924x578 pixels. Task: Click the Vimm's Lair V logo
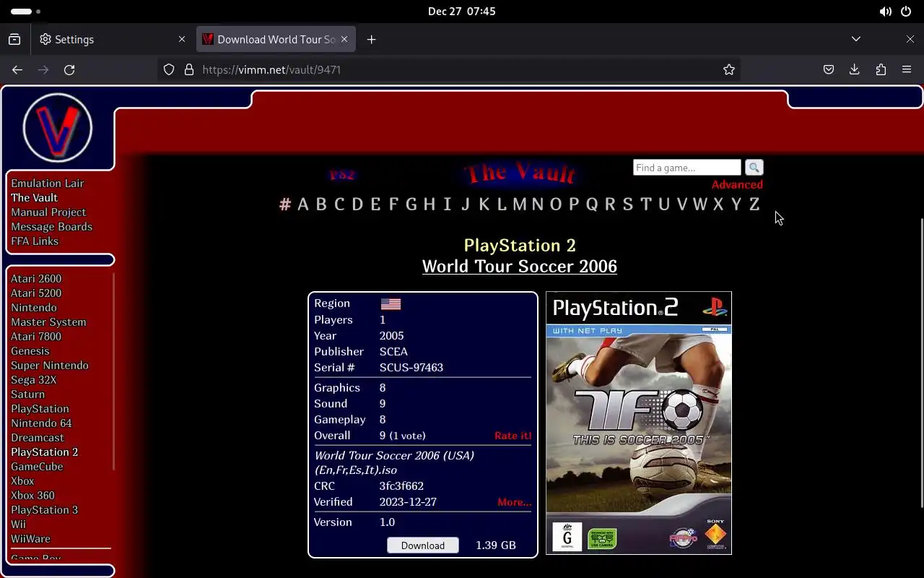tap(58, 128)
